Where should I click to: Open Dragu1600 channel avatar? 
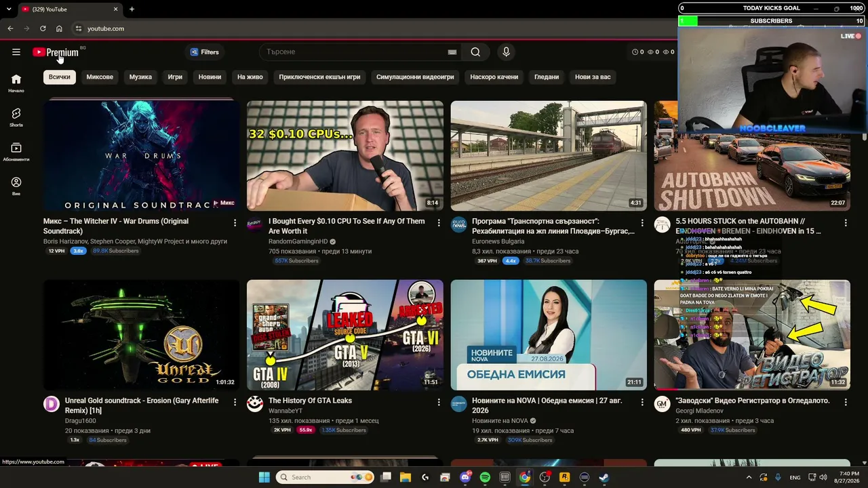point(52,404)
